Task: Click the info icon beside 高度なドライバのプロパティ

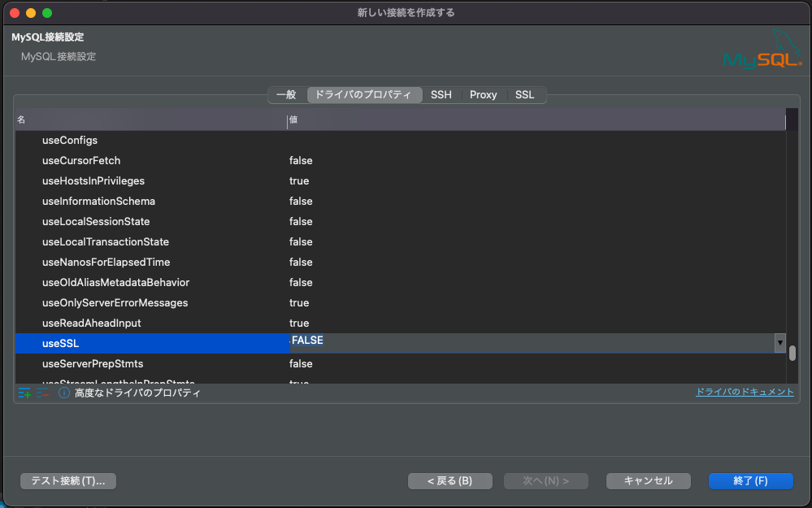Action: click(63, 392)
